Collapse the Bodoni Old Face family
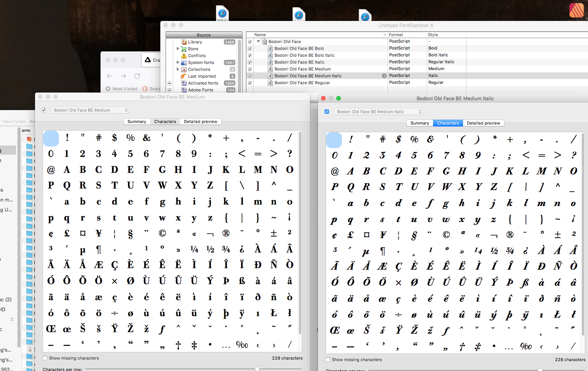This screenshot has width=588, height=371. tap(258, 42)
